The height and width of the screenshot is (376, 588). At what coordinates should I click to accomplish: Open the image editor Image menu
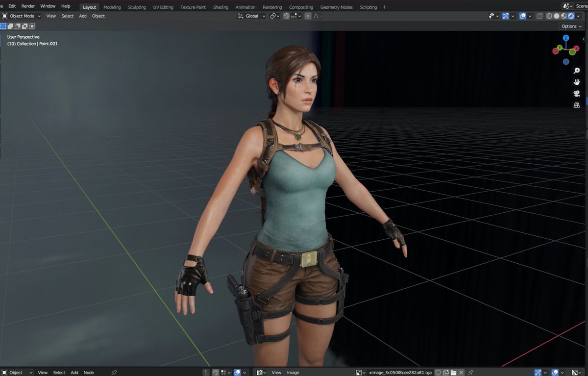(x=293, y=373)
